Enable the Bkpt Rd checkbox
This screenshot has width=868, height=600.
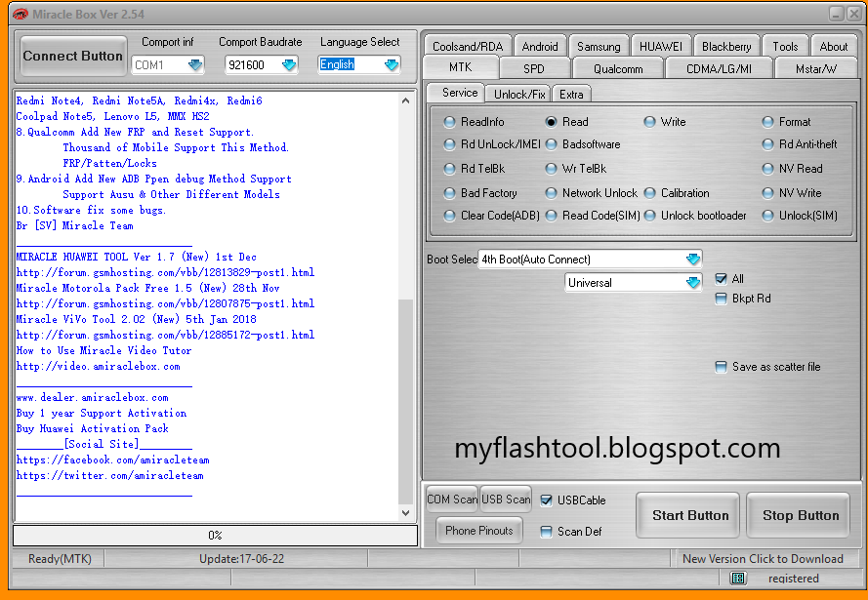tap(721, 299)
